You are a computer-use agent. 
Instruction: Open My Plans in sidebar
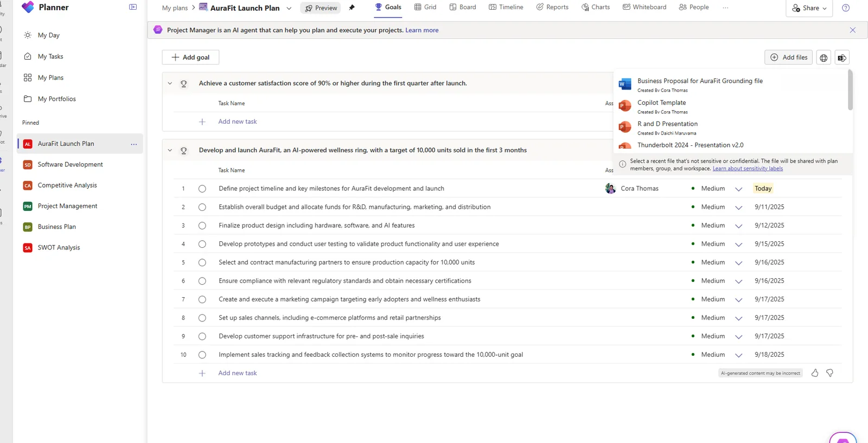[50, 78]
